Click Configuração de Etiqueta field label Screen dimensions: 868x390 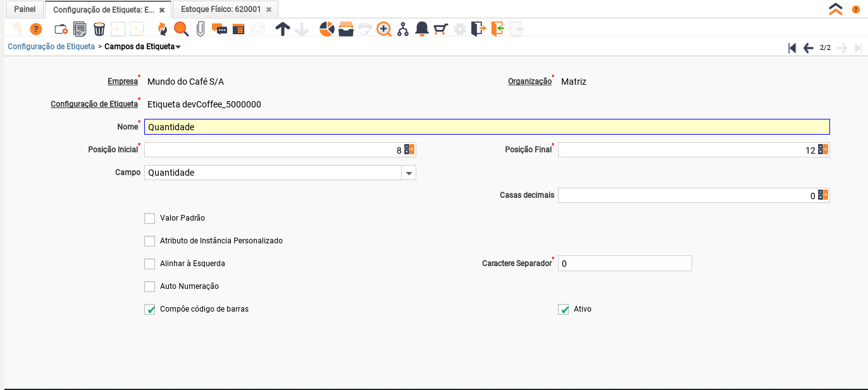click(x=94, y=104)
